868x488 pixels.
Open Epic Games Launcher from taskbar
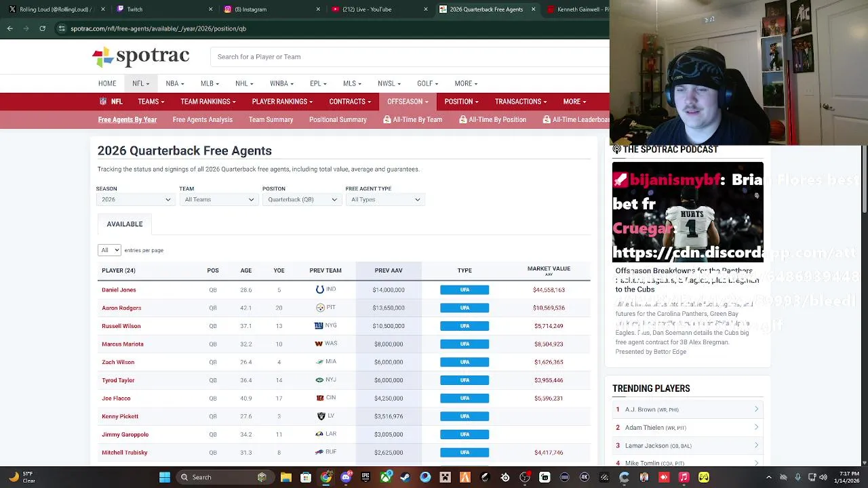click(x=366, y=477)
